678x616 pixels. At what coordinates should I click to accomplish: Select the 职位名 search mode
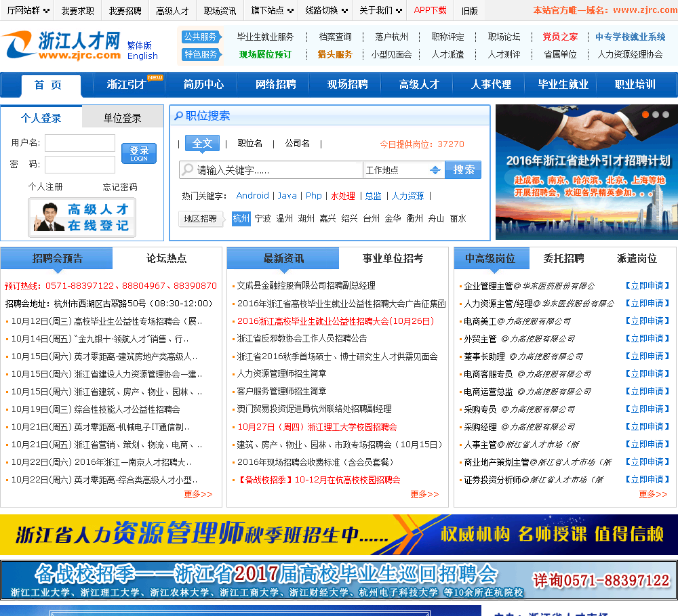coord(250,143)
